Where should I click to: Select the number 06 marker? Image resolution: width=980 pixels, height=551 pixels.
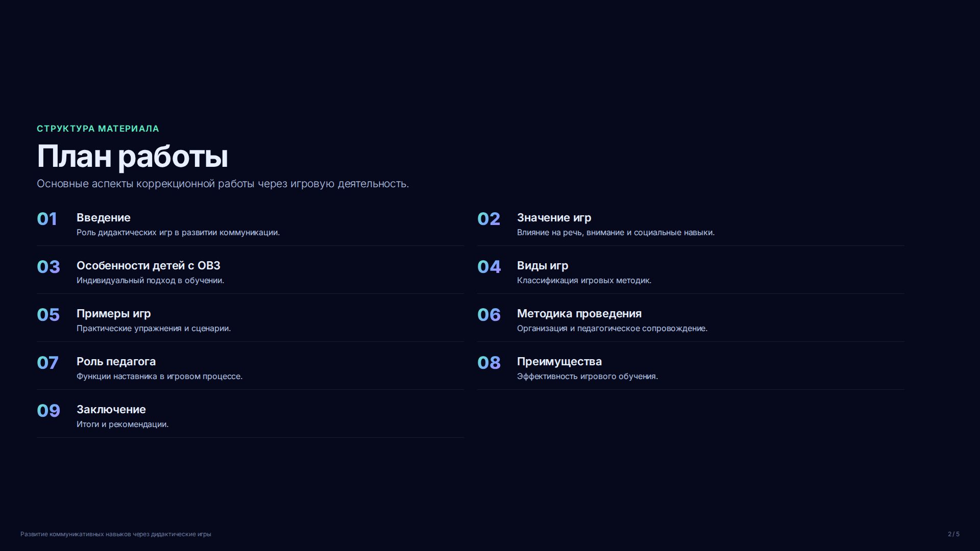(489, 315)
